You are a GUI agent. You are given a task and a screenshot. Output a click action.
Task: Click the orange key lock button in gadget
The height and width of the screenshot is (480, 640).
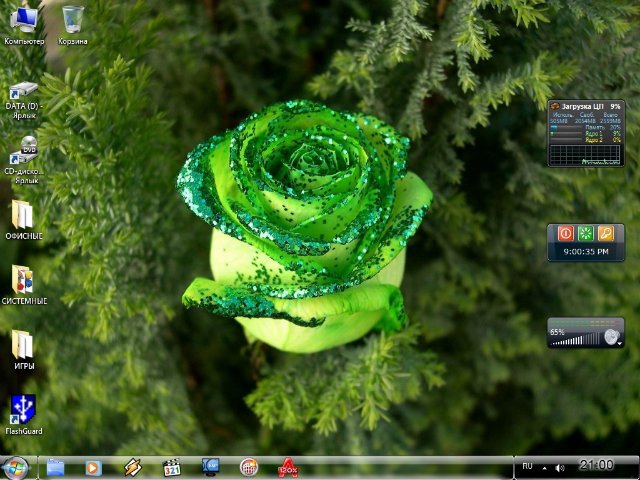tap(606, 233)
